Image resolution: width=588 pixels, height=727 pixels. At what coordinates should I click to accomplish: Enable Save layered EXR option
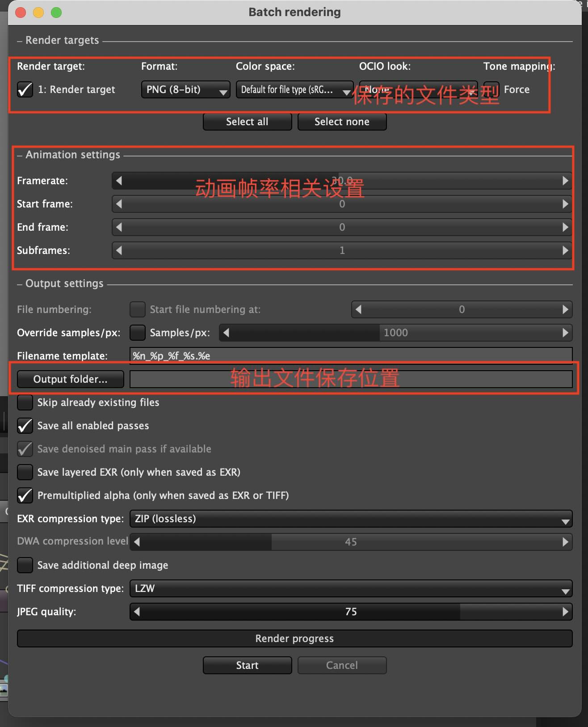point(25,472)
